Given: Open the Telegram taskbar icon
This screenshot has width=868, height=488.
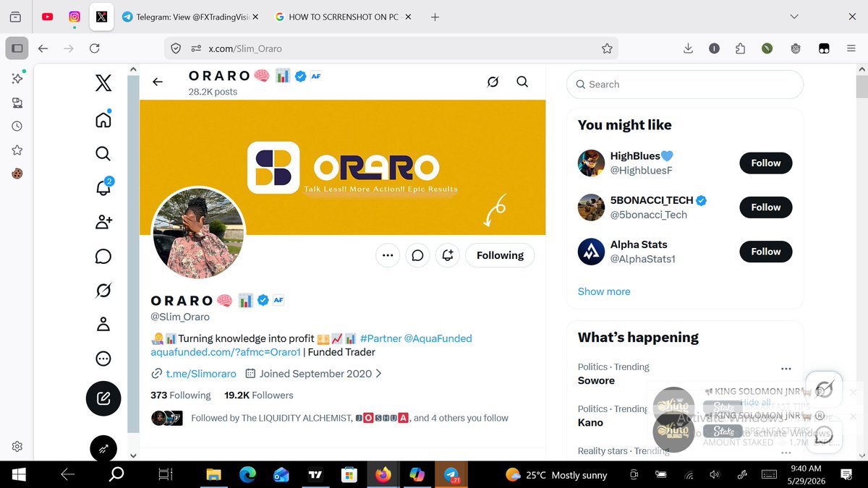Looking at the screenshot, I should (x=451, y=475).
